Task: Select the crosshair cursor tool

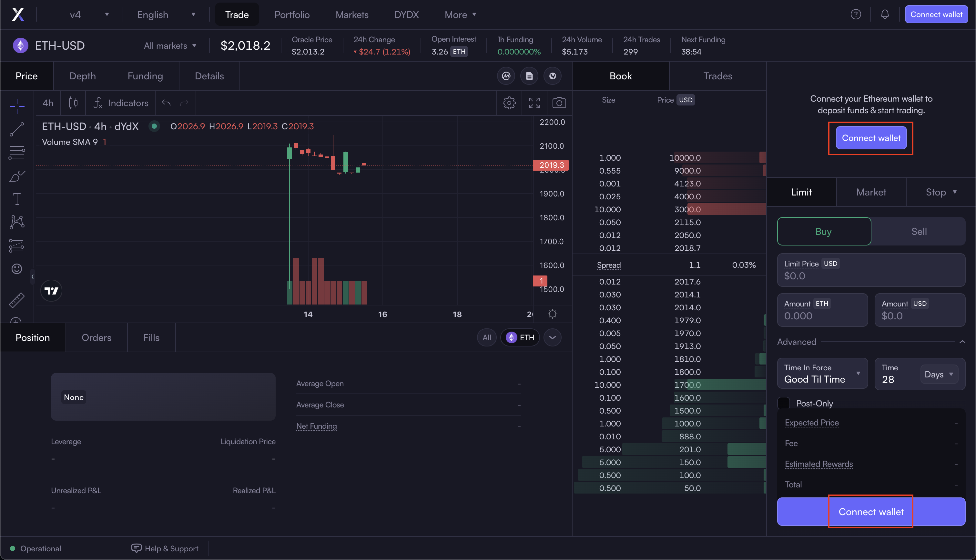Action: 17,106
